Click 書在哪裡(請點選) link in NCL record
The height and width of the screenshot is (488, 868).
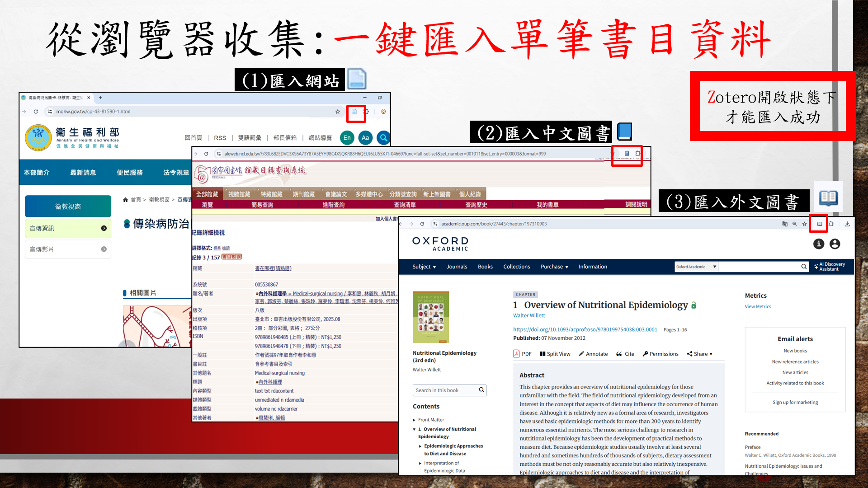(x=273, y=268)
